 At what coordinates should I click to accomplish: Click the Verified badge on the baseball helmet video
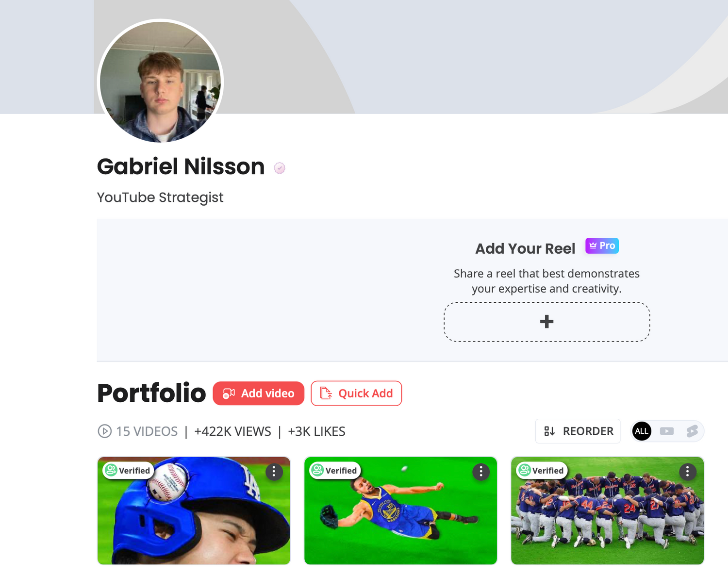pos(128,471)
